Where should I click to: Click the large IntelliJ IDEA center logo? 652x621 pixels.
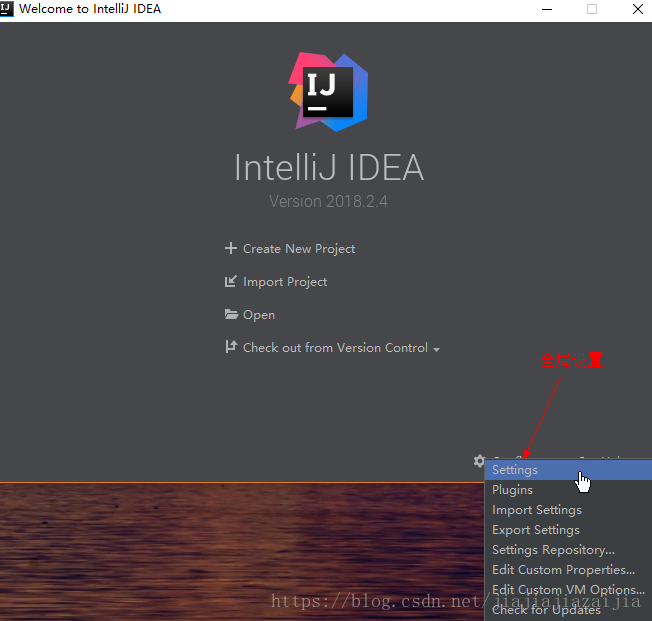pyautogui.click(x=328, y=92)
